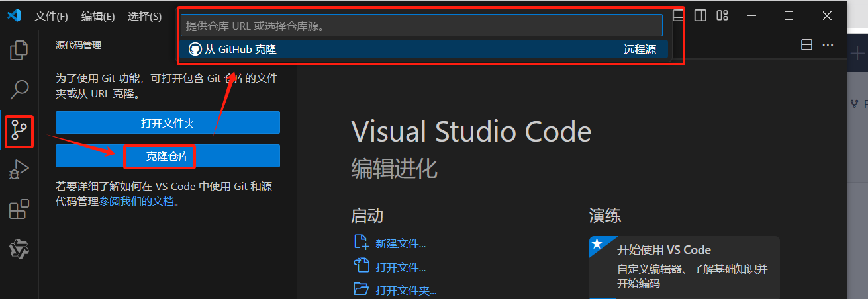Open the bottom activity bar extension icon
The width and height of the screenshot is (868, 299).
tap(19, 249)
